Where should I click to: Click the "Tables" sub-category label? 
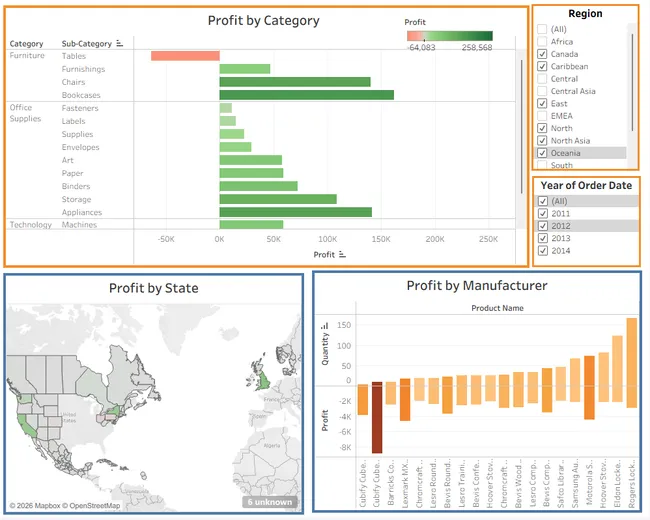click(74, 56)
